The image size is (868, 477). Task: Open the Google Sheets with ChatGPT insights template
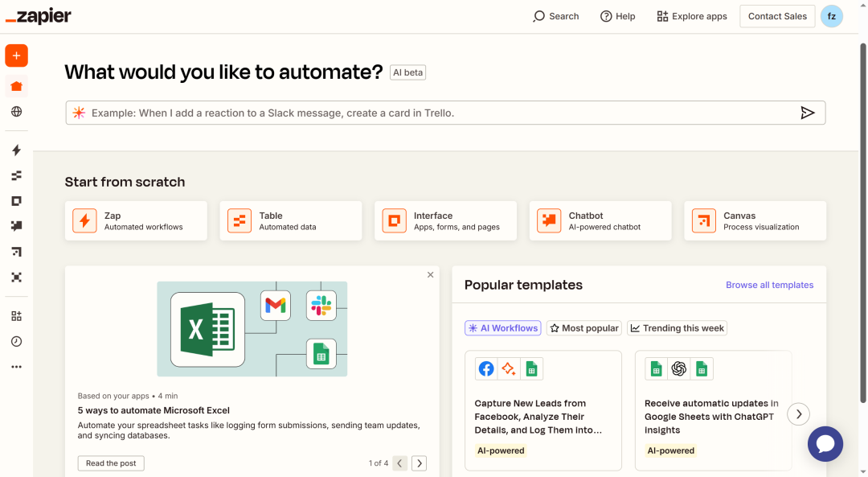tap(713, 410)
